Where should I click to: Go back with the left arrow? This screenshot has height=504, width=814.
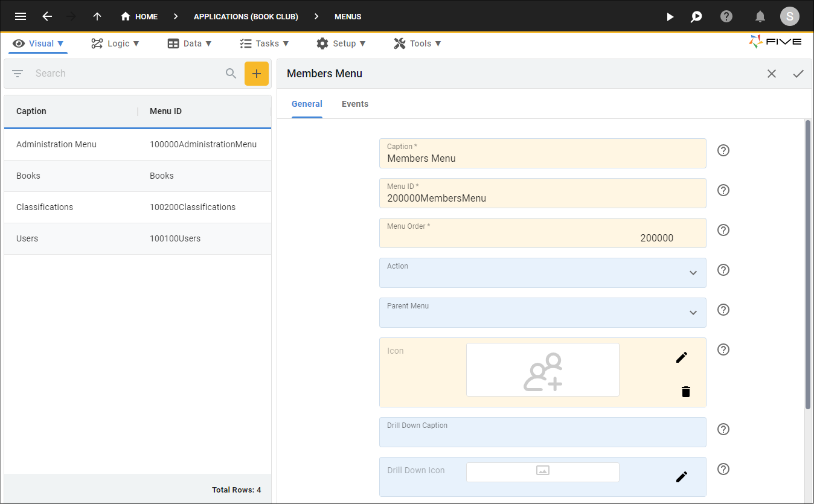pos(47,16)
